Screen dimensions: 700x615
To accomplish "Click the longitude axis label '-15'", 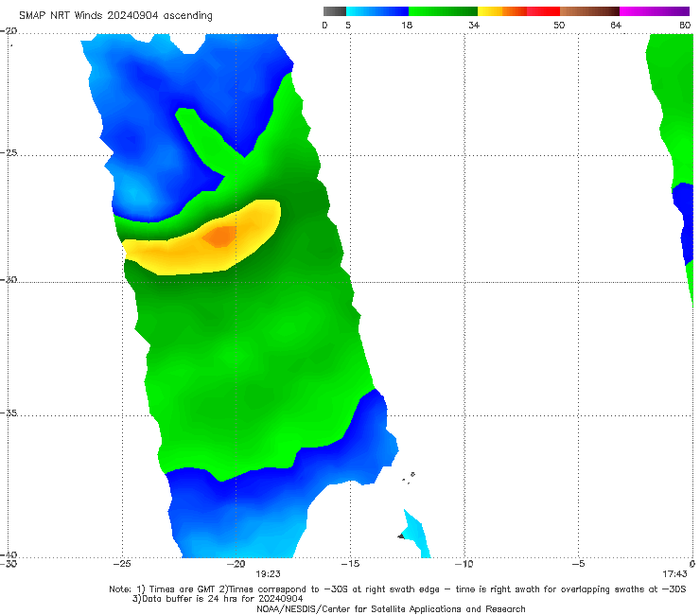I will (350, 564).
